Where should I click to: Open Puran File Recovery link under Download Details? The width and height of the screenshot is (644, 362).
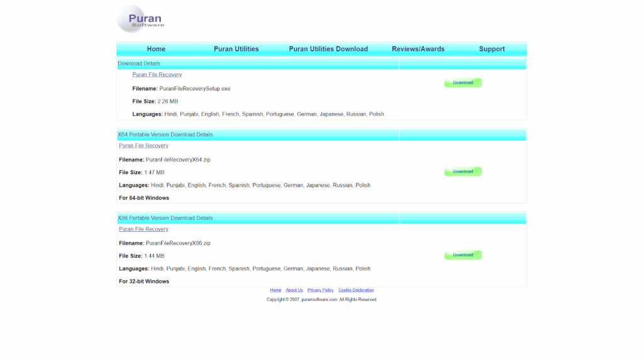[157, 75]
